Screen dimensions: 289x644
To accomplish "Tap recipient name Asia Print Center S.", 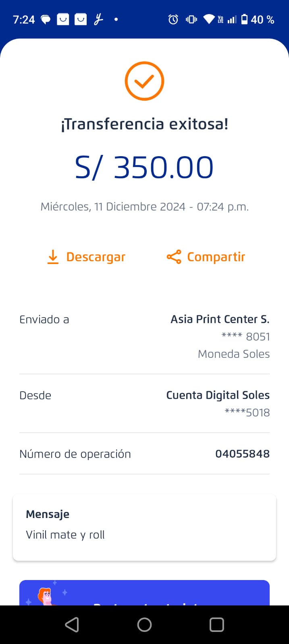I will point(220,319).
